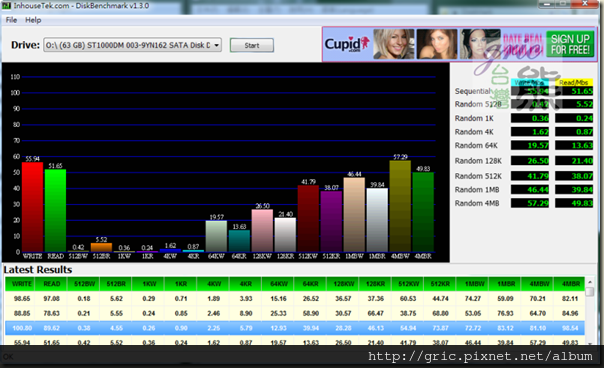Click the Sign Up For Free button

(570, 44)
